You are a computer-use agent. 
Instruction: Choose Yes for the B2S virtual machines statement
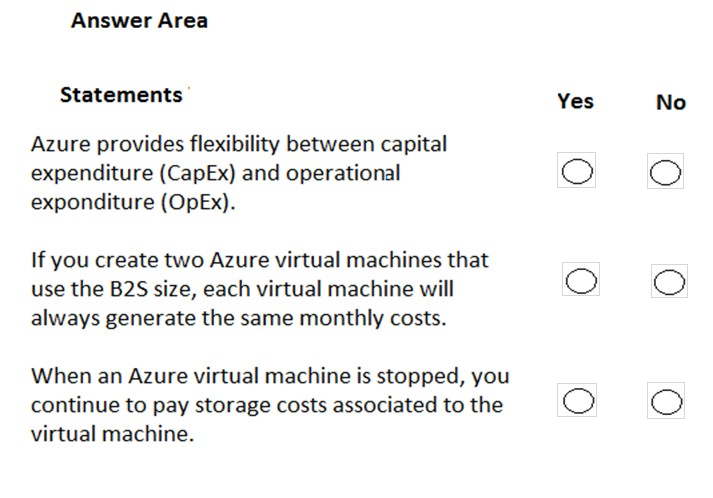click(x=581, y=280)
